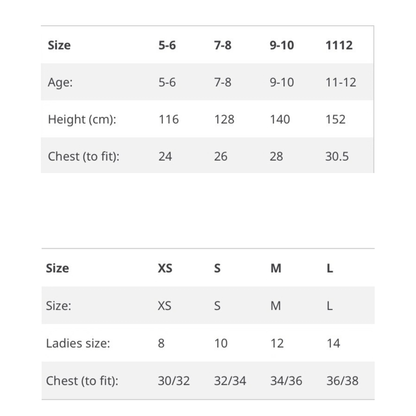Select the 1112 size column header
The image size is (416, 416).
[339, 45]
